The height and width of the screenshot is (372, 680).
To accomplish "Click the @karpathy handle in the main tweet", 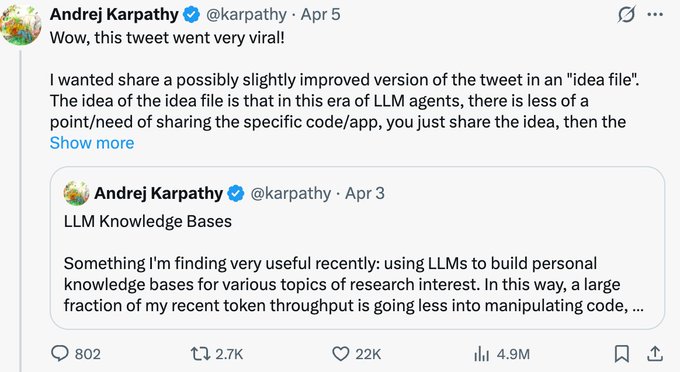I will [x=246, y=15].
